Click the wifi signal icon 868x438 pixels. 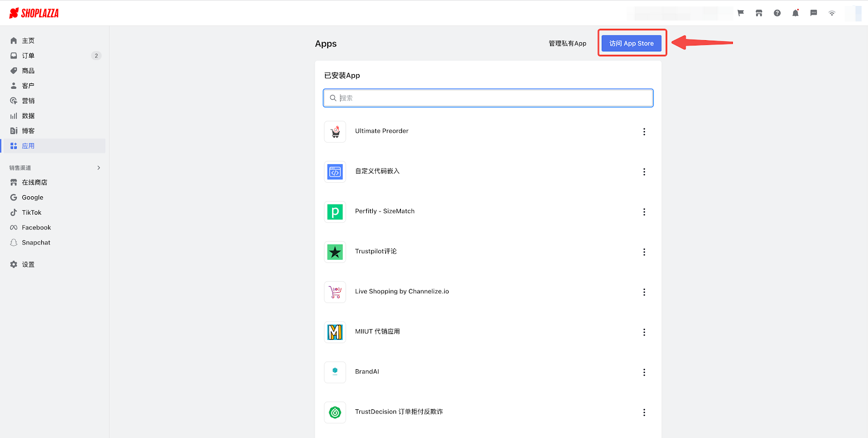point(832,13)
